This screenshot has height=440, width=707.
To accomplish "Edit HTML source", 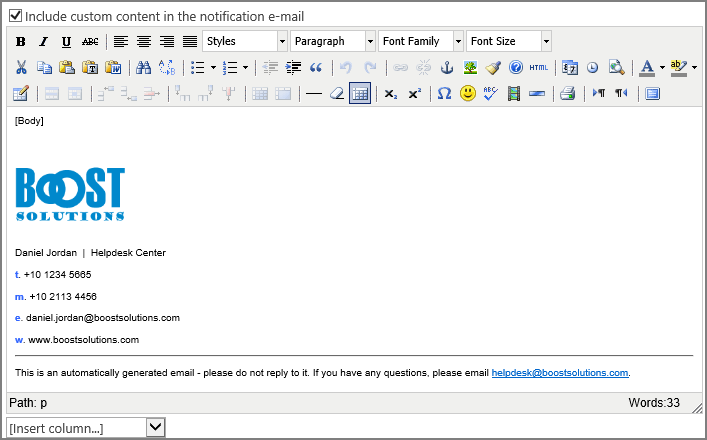I will [539, 68].
